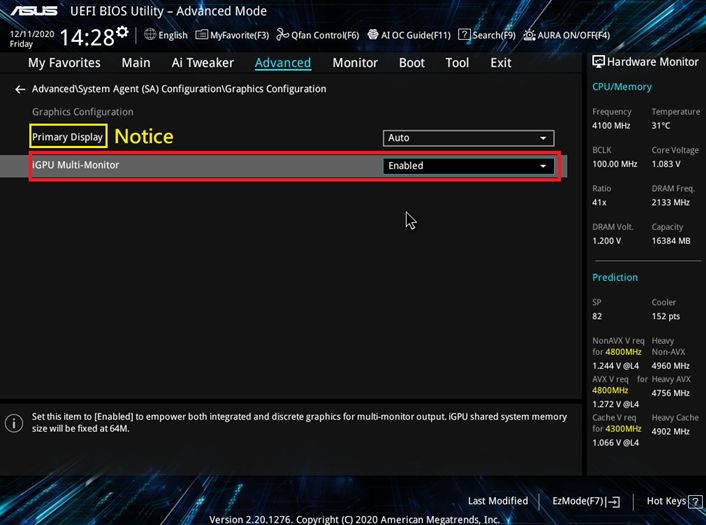Open the Primary Display Auto dropdown
The image size is (706, 525).
pyautogui.click(x=468, y=138)
